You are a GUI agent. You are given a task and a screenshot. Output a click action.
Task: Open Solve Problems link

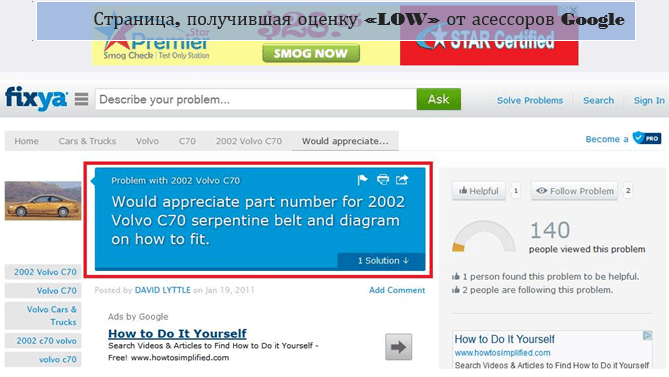pos(529,100)
